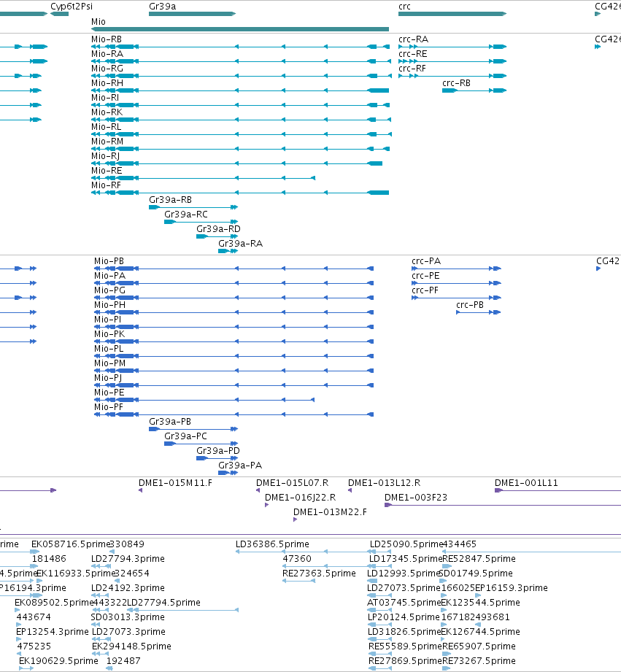Select transcript label crc-RA
This screenshot has height=672, width=621.
(x=413, y=39)
